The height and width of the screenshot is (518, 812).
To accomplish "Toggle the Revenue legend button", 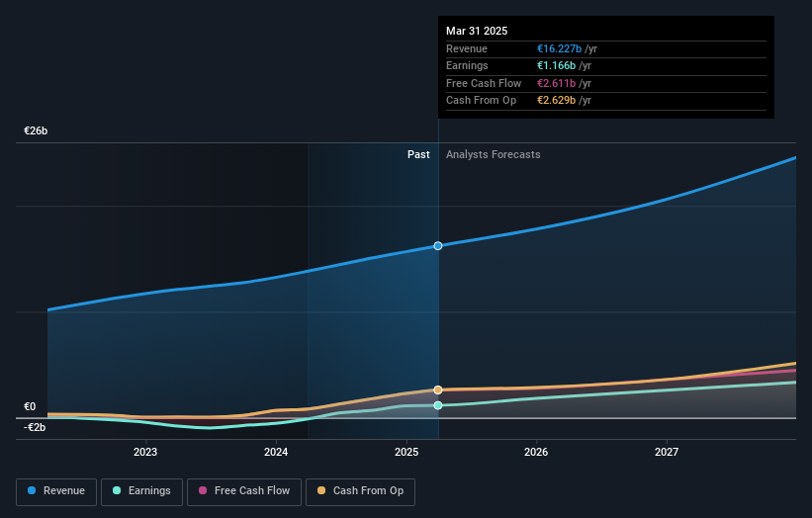I will [56, 491].
